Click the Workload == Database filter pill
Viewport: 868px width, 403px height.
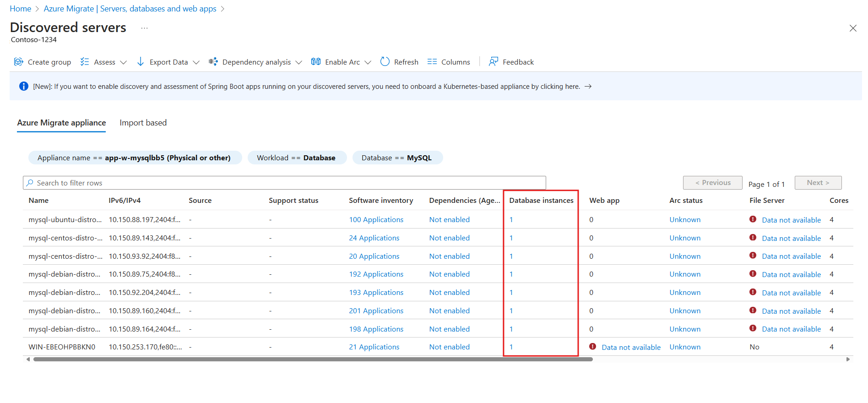click(x=296, y=158)
